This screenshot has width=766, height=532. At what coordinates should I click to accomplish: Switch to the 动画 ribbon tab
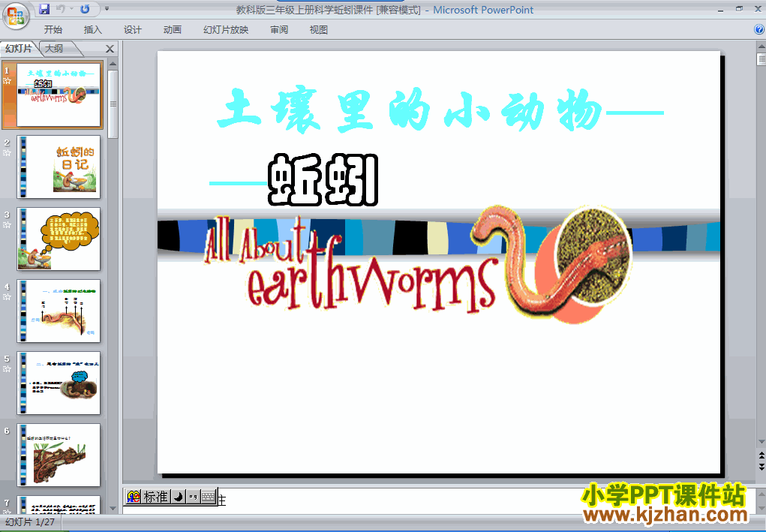pos(173,30)
